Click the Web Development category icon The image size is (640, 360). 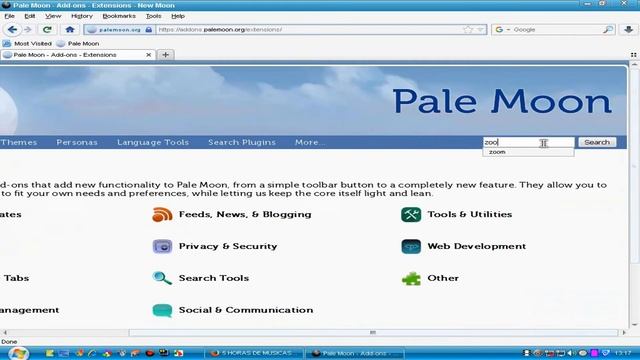pos(411,246)
